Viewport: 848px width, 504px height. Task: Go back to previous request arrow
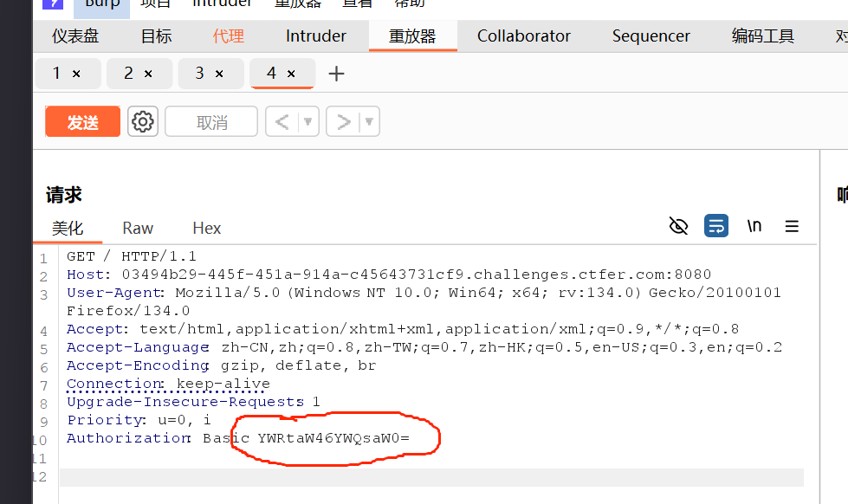(x=282, y=122)
